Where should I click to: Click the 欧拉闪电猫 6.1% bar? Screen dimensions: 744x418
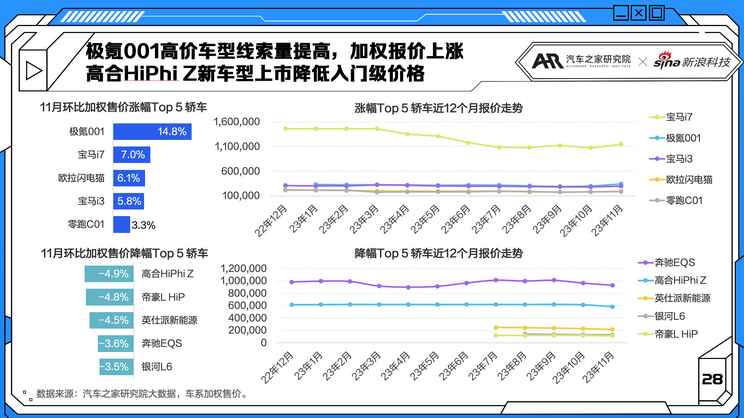coord(129,178)
